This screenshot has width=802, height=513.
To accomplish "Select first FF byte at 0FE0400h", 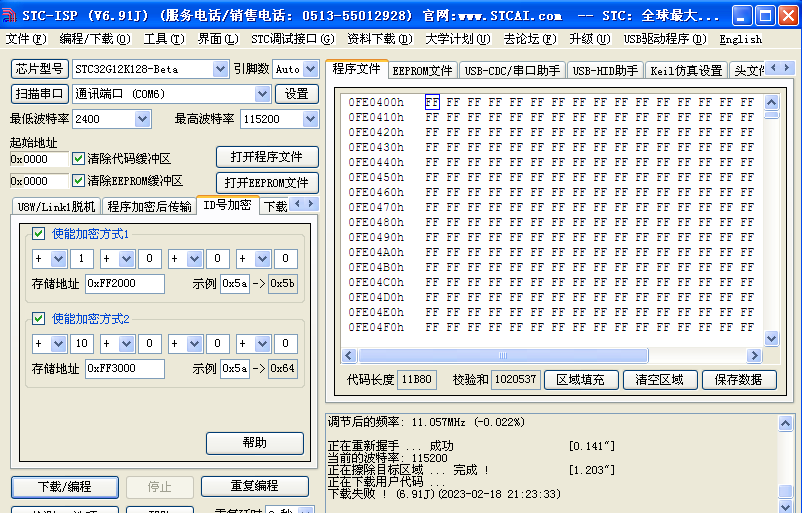I will point(432,102).
